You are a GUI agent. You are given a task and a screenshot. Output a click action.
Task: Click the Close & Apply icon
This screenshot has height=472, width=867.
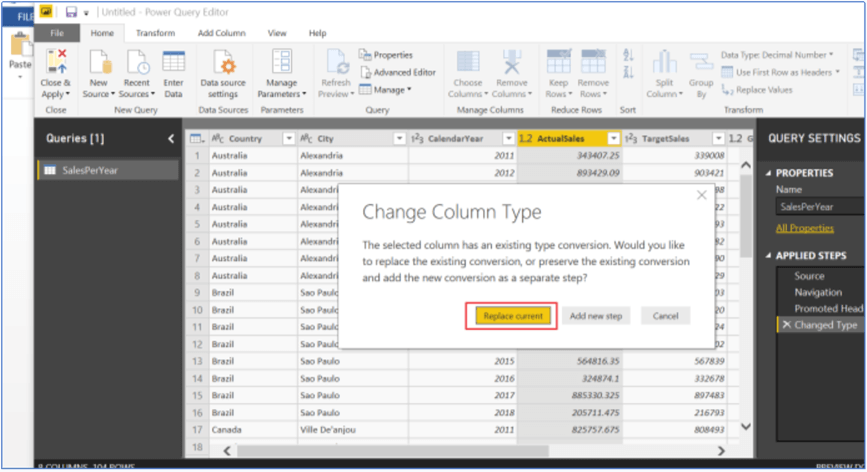(55, 63)
